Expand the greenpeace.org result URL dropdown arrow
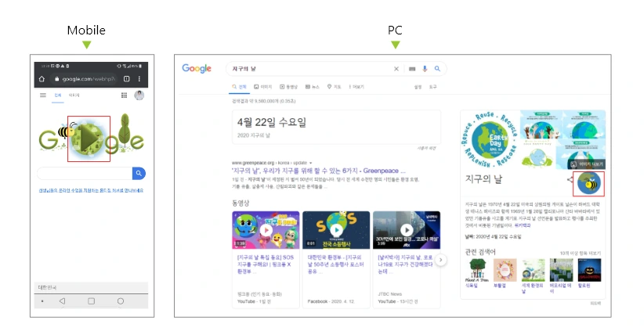This screenshot has width=644, height=331. click(310, 163)
